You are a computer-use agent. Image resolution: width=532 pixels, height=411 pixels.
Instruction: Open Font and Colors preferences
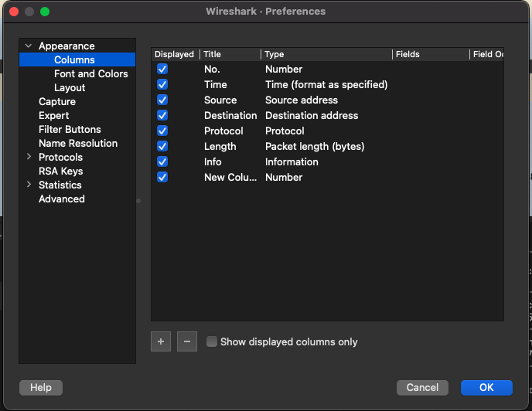(91, 73)
